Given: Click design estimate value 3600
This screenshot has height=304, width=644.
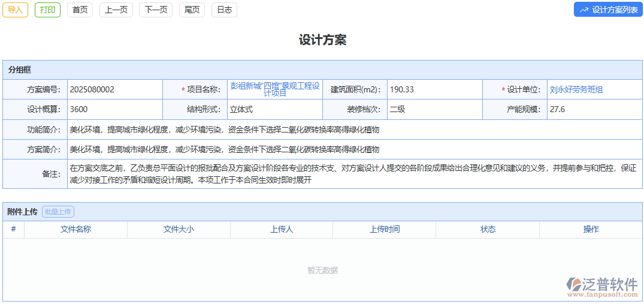Looking at the screenshot, I should click(x=79, y=109).
